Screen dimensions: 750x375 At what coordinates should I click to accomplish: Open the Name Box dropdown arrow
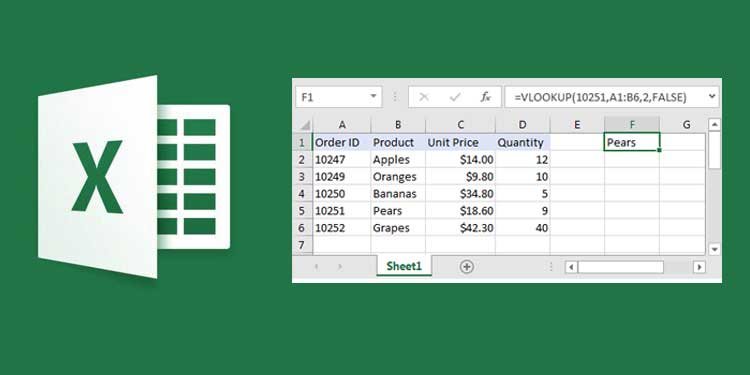click(x=374, y=97)
